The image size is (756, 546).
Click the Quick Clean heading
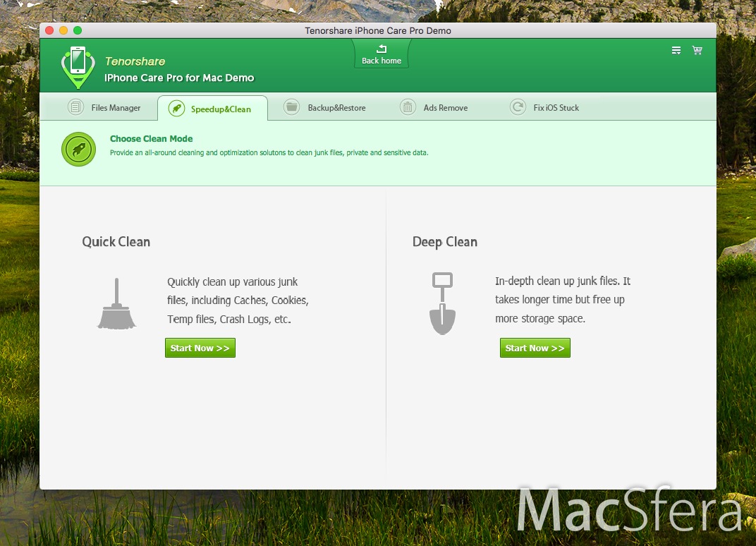[116, 242]
